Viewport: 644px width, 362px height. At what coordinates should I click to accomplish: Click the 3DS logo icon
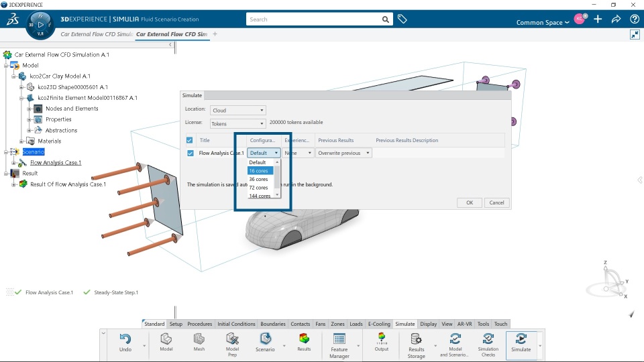tap(13, 19)
